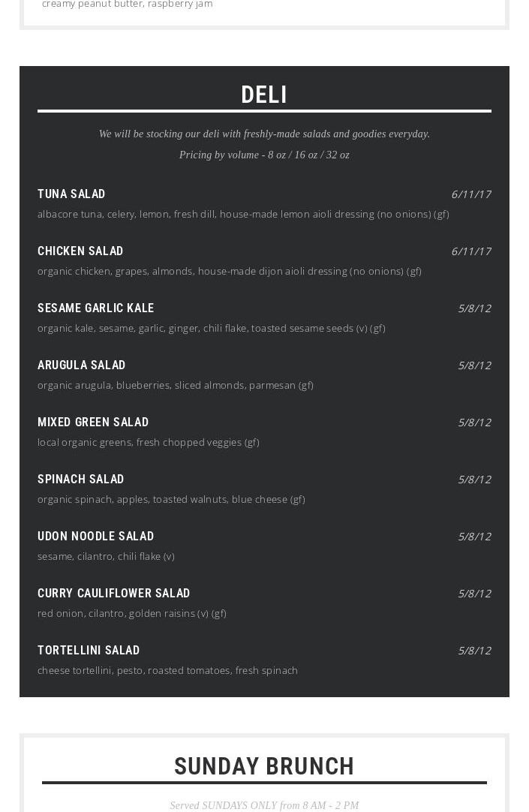Click the Tuna Salad item title

click(71, 194)
